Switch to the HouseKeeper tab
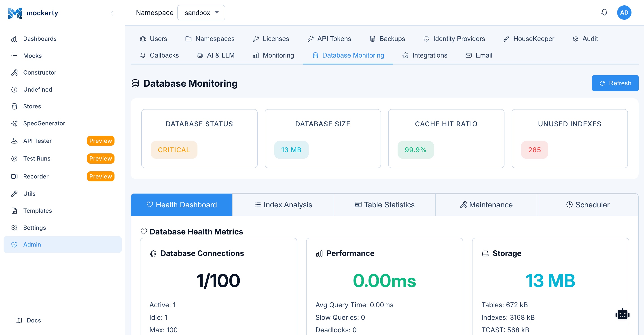The width and height of the screenshot is (644, 335). pyautogui.click(x=529, y=39)
